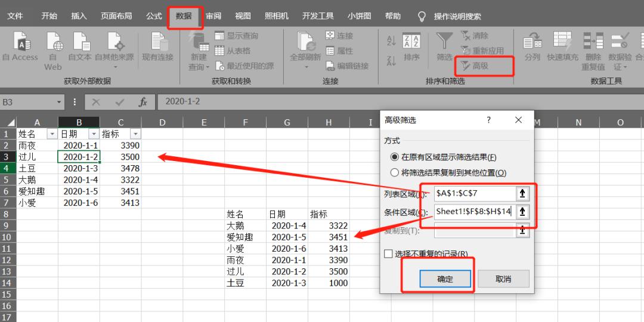Select 将筛选结果复制到其他位置 radio option
Image resolution: width=644 pixels, height=322 pixels.
pos(448,173)
